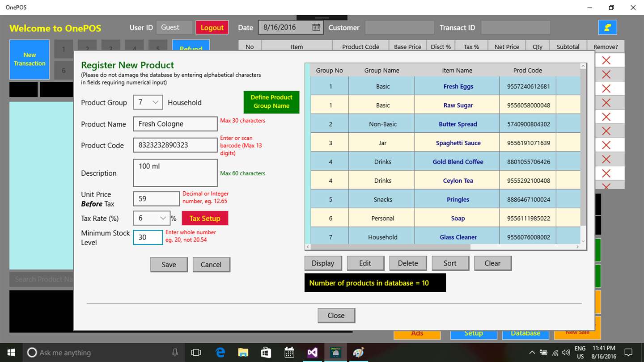Screen dimensions: 644x362
Task: Click the Group Name column header
Action: [382, 70]
